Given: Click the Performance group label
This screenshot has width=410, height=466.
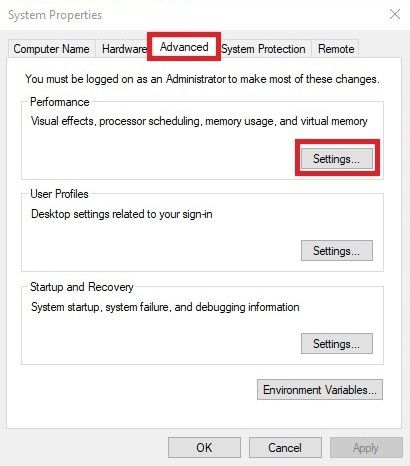Looking at the screenshot, I should pos(60,102).
